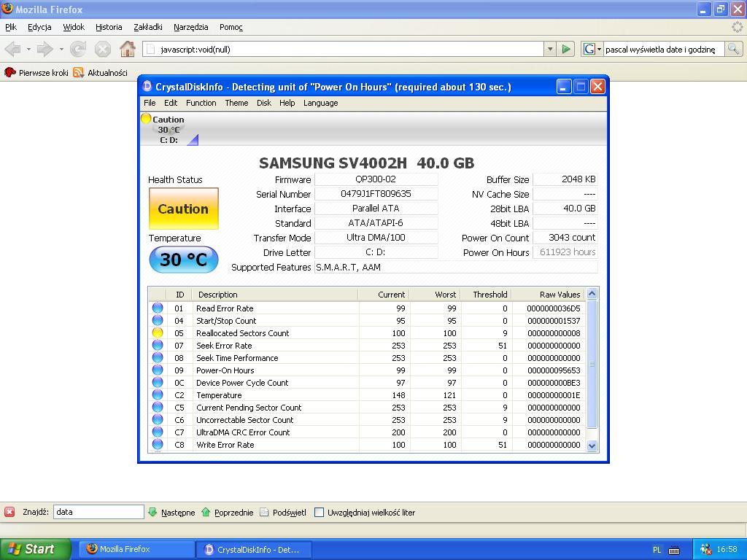Click the Raw Values column header
The image size is (747, 560).
coord(549,295)
